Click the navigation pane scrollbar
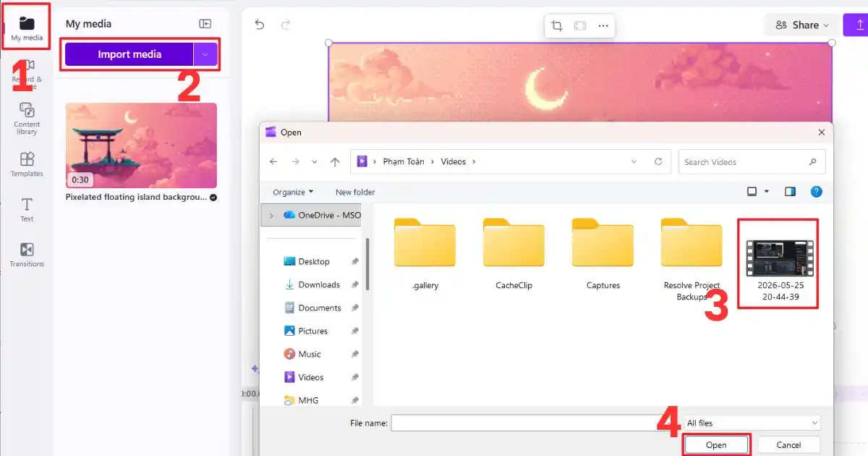Image resolution: width=868 pixels, height=456 pixels. pyautogui.click(x=367, y=263)
